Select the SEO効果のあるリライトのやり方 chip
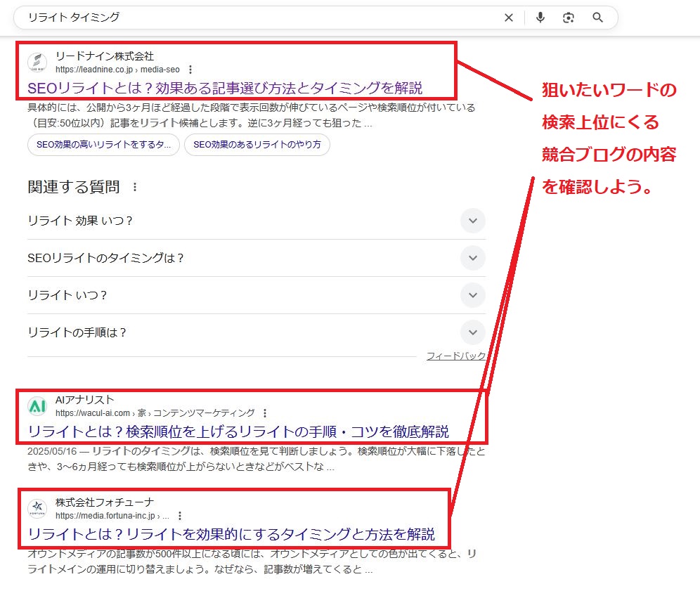This screenshot has width=700, height=591. [x=257, y=145]
